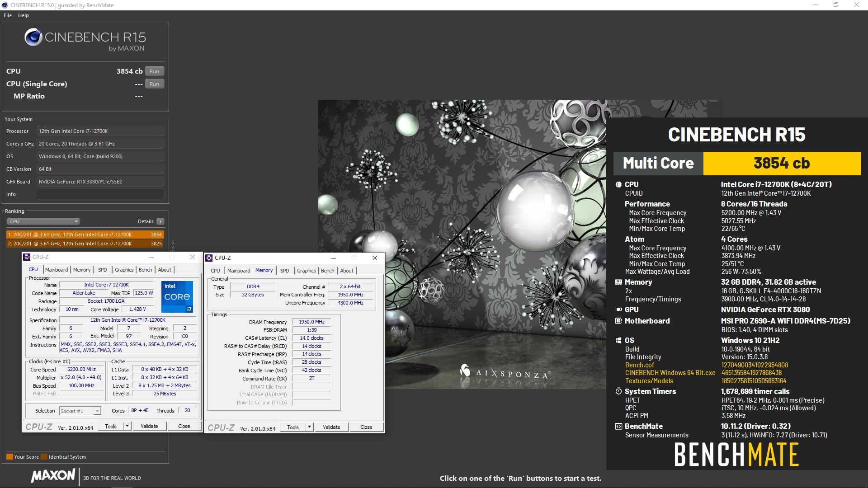868x488 pixels.
Task: Click the ranking panel resize handle
Action: coord(172,244)
